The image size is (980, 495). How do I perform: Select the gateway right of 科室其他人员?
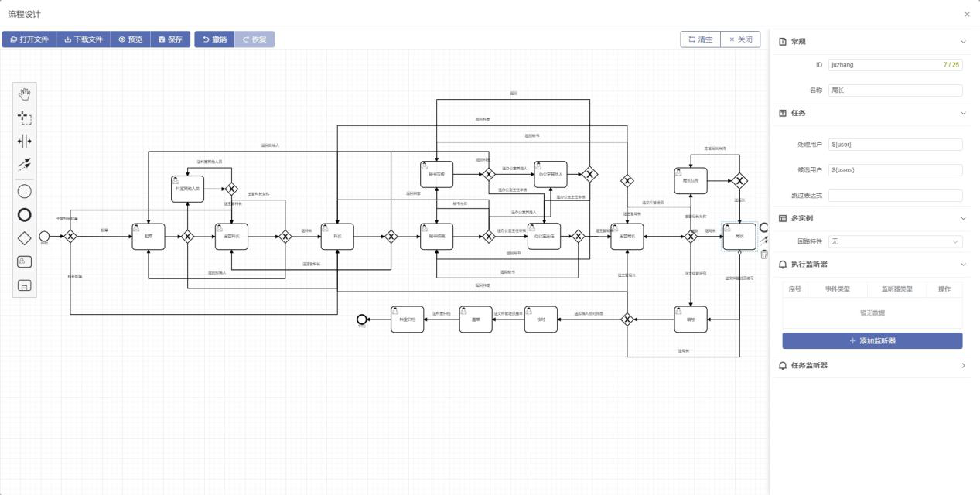pos(231,189)
